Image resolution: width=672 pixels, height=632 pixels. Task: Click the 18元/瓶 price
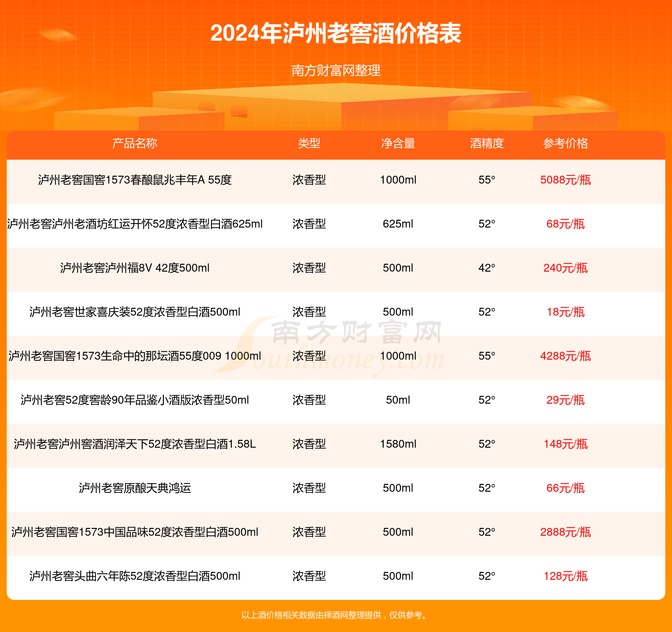(x=566, y=312)
